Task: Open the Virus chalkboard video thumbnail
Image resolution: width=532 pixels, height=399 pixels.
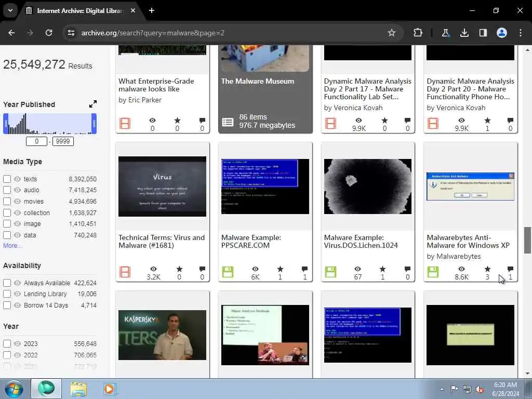Action: click(x=162, y=187)
